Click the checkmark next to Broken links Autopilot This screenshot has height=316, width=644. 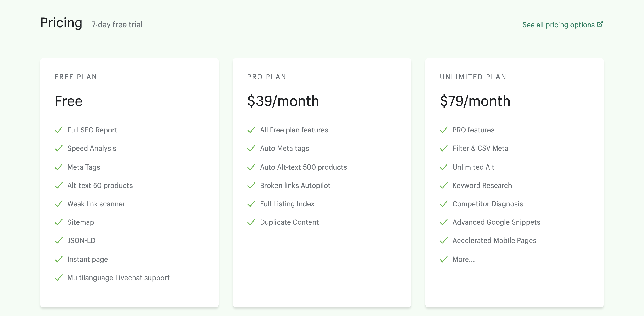251,185
